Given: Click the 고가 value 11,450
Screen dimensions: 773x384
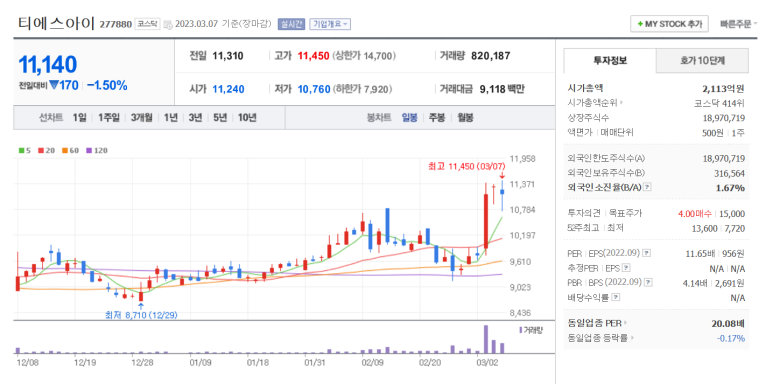Looking at the screenshot, I should point(313,56).
